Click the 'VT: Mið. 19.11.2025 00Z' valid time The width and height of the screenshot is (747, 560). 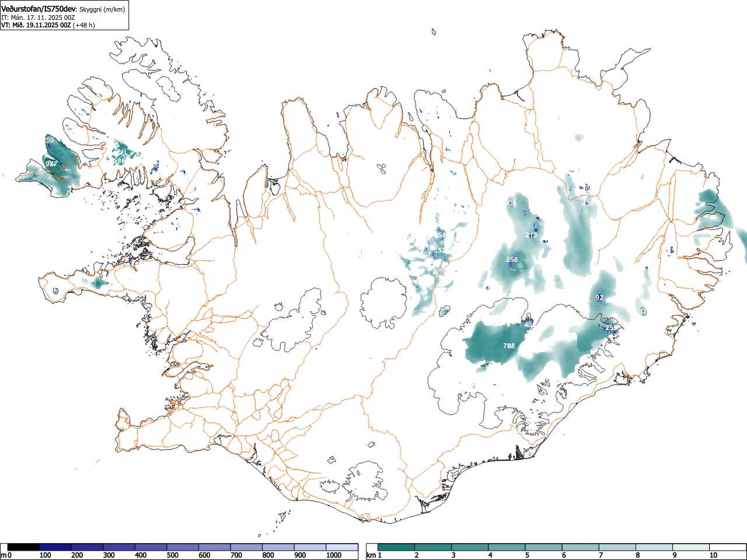(x=36, y=25)
